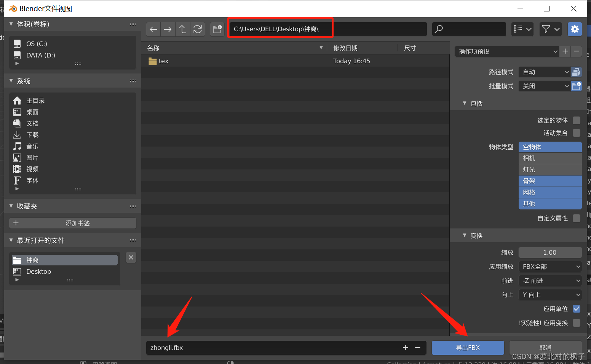Click the 导出FBX button
This screenshot has width=591, height=364.
pos(468,348)
